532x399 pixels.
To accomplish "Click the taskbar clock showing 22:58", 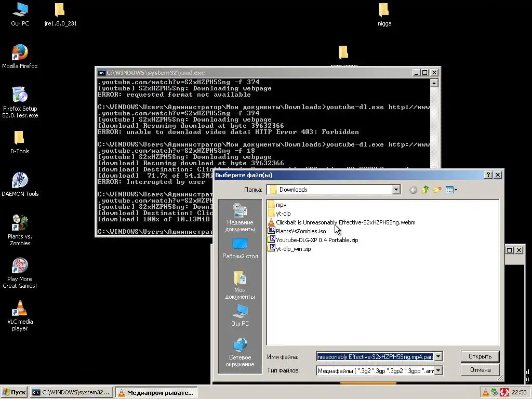I will pos(519,392).
